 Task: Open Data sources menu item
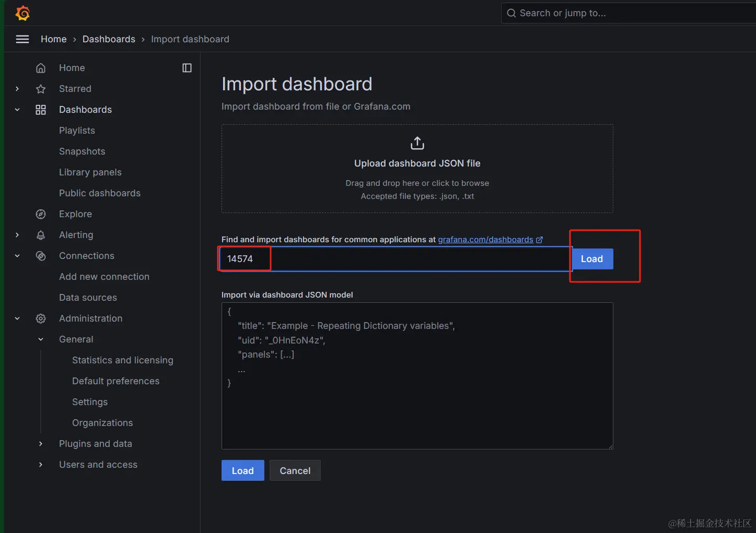[88, 298]
